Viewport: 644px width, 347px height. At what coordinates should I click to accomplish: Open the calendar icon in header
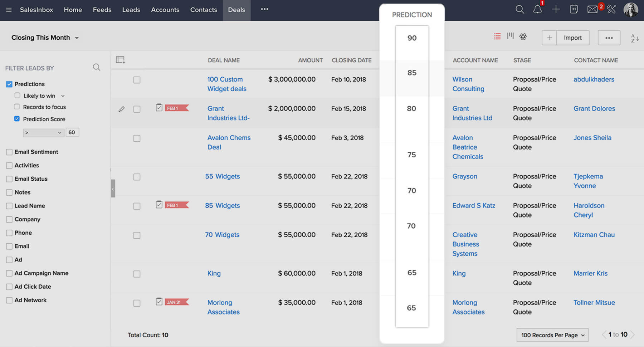574,10
